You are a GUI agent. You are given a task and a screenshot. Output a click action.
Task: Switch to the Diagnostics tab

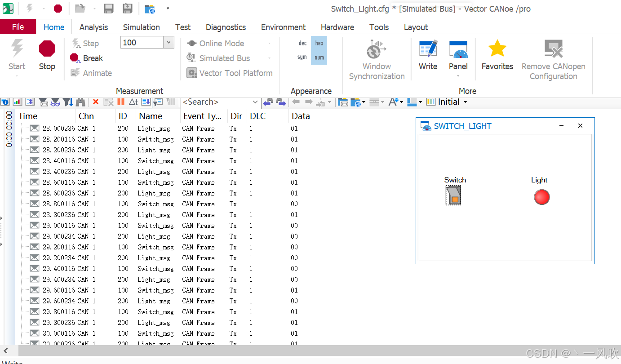coord(226,27)
